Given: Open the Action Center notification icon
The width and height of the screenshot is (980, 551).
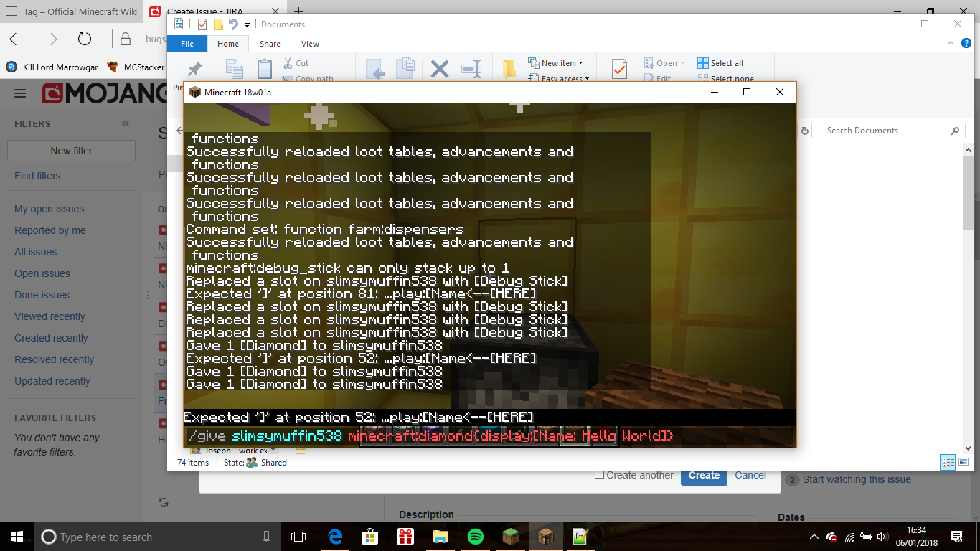Looking at the screenshot, I should [x=956, y=537].
